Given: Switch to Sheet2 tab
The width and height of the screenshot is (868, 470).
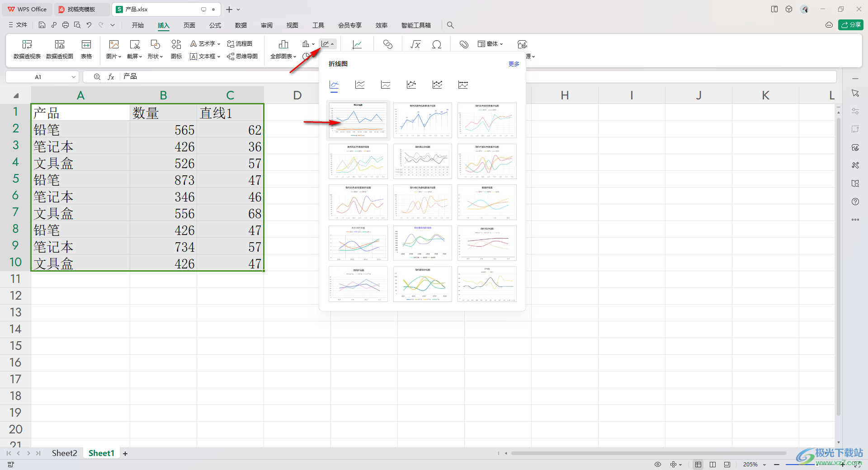Looking at the screenshot, I should (x=64, y=453).
